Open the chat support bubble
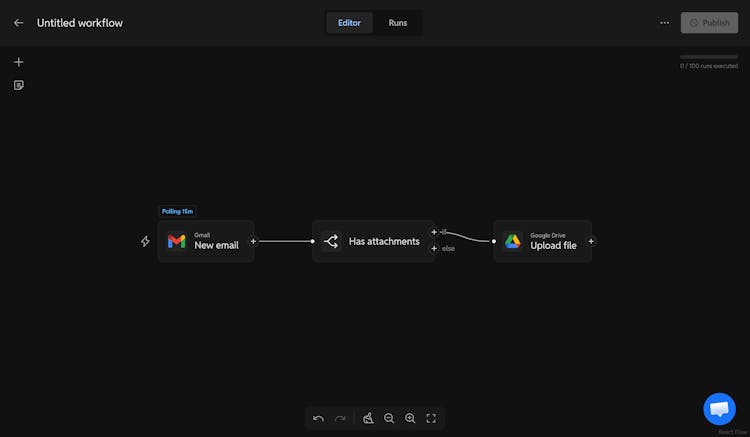The height and width of the screenshot is (437, 750). 719,409
